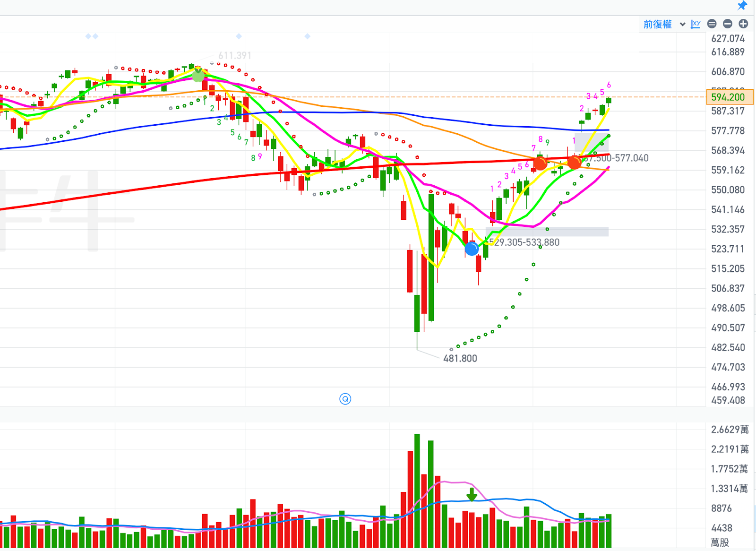
Task: Open the XY axis settings icon
Action: click(x=696, y=24)
